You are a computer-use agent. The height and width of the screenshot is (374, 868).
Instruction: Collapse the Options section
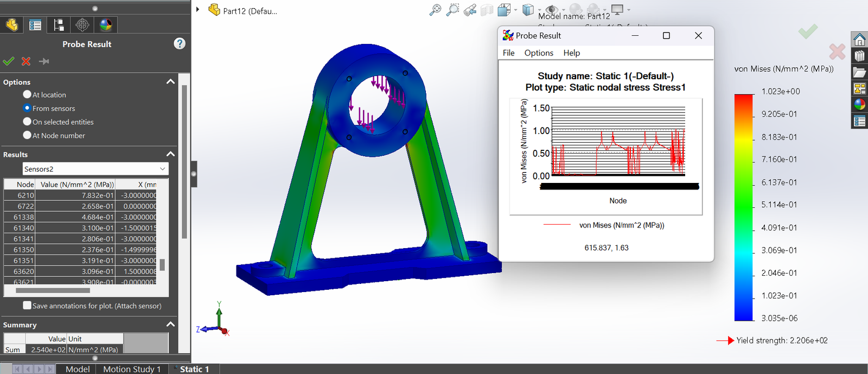[170, 82]
